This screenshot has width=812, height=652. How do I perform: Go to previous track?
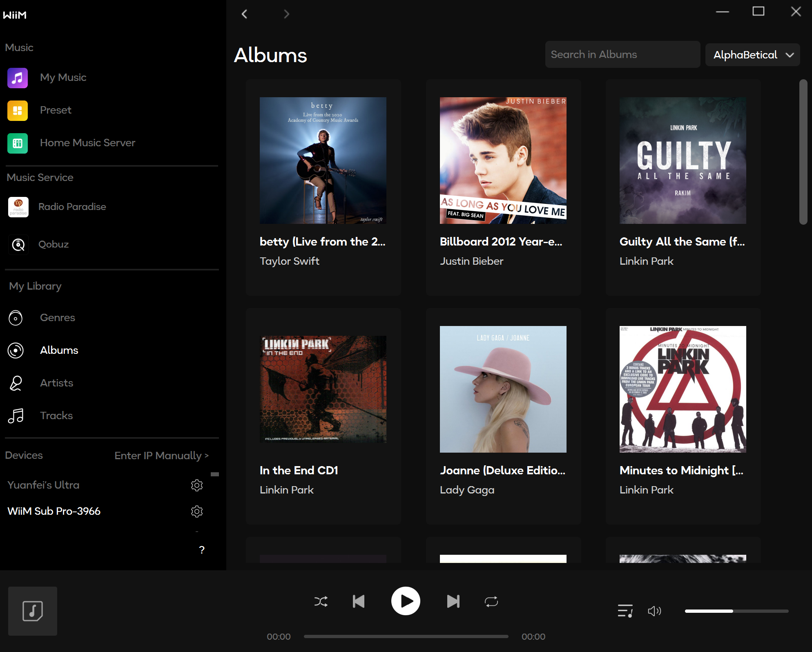[x=359, y=601]
